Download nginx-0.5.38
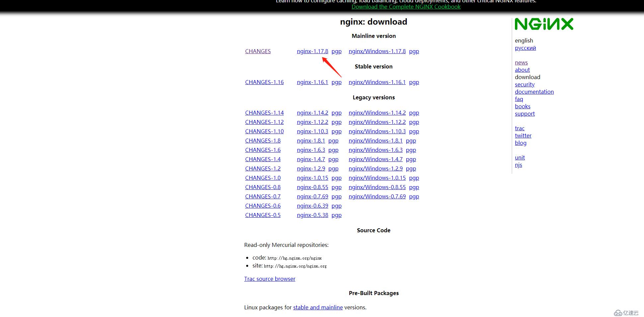This screenshot has width=644, height=317. point(313,215)
